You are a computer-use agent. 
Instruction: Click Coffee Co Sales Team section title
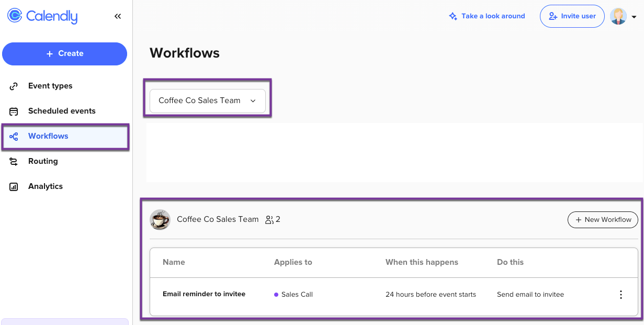coord(218,219)
